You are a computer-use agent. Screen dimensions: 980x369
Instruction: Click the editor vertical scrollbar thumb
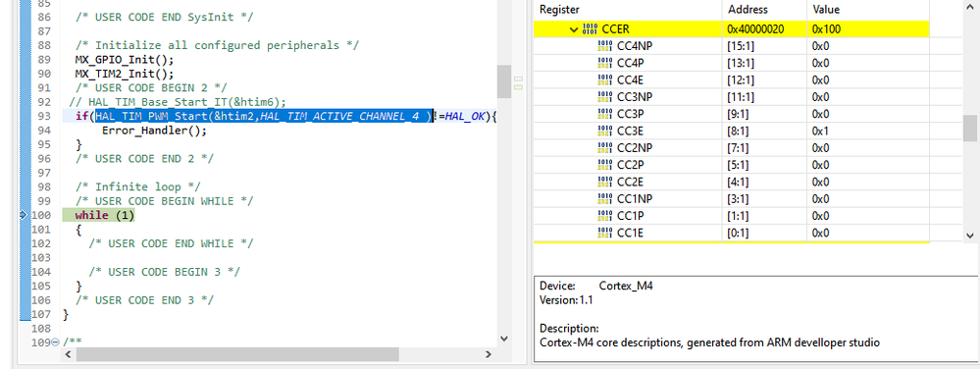(x=504, y=81)
